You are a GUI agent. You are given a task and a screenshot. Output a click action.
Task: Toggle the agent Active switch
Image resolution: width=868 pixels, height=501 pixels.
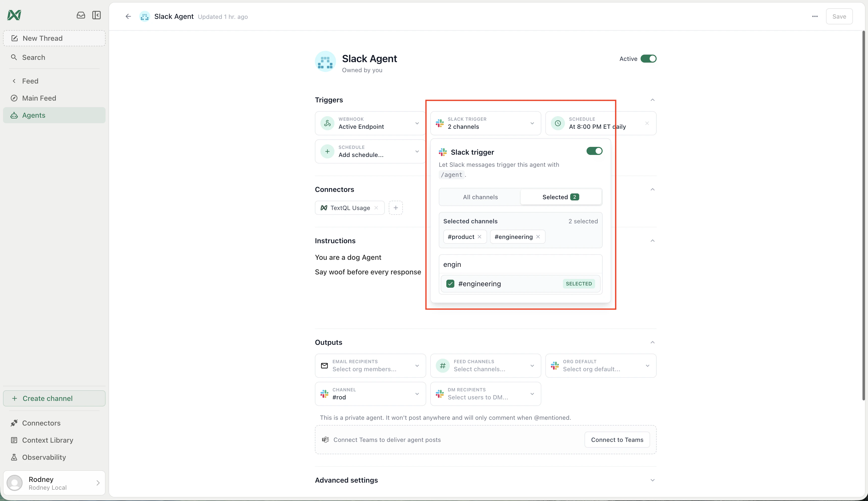coord(648,59)
